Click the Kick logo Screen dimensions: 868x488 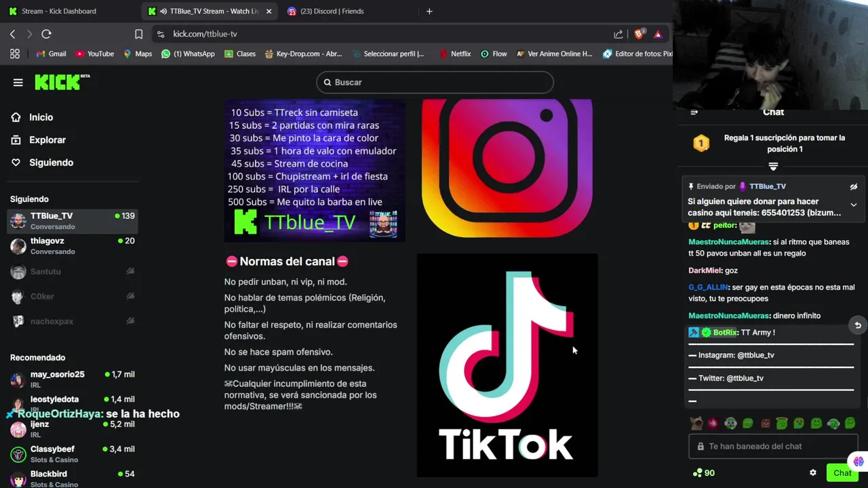[x=62, y=82]
